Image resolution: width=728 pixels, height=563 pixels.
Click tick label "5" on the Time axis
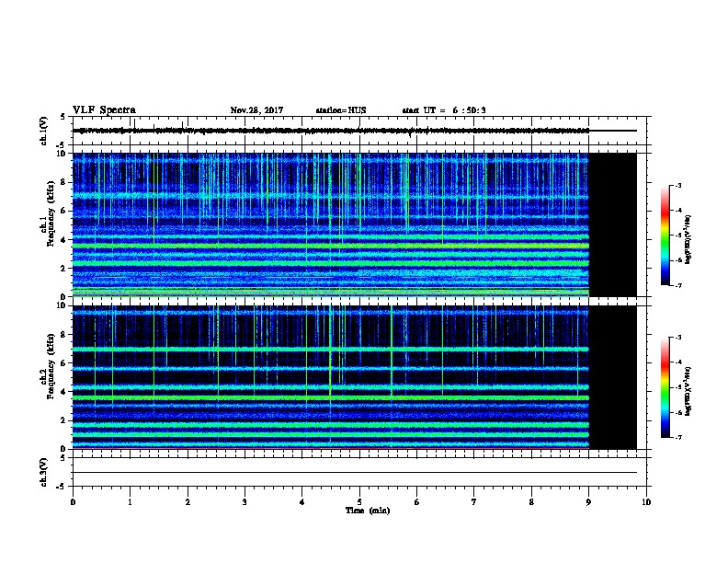[359, 502]
